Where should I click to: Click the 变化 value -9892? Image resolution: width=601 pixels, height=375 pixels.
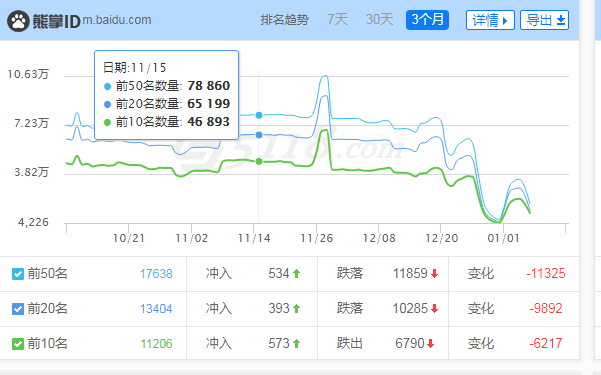click(546, 308)
